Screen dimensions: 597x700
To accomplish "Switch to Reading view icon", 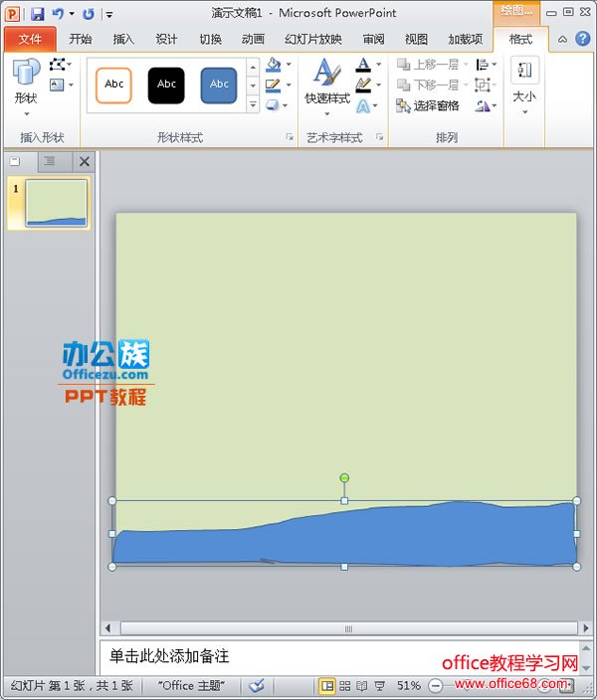I will coord(362,685).
